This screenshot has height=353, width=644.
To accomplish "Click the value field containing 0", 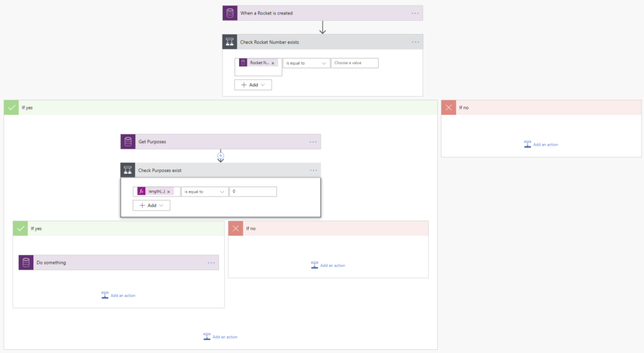I will click(253, 192).
